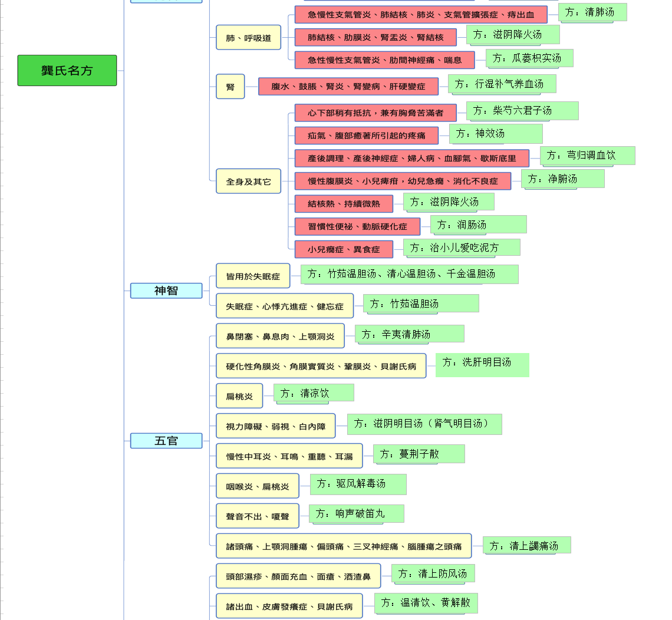
Task: Select the 方：驱风解毒汤 label
Action: pyautogui.click(x=358, y=484)
